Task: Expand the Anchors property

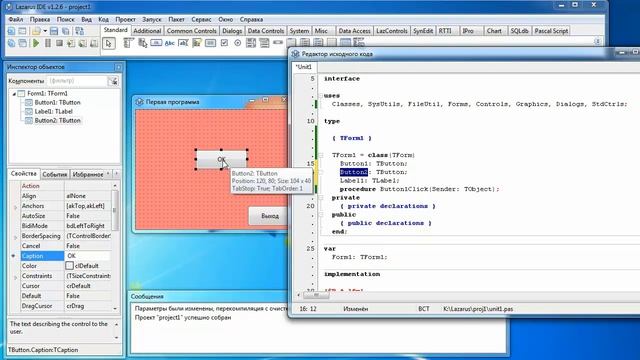Action: click(16, 207)
